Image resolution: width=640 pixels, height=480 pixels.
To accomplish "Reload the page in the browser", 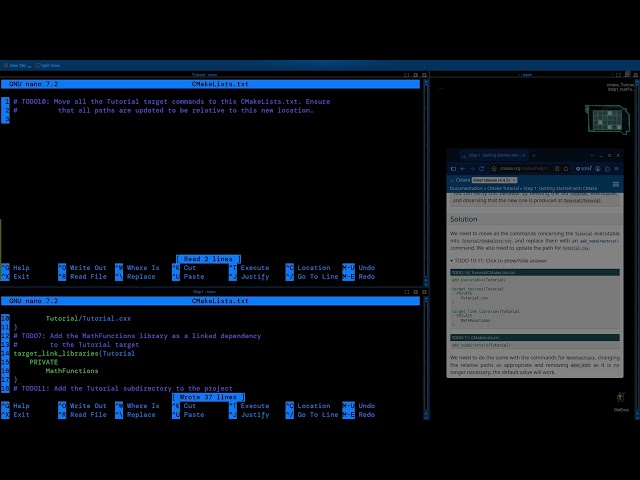I will 482,169.
